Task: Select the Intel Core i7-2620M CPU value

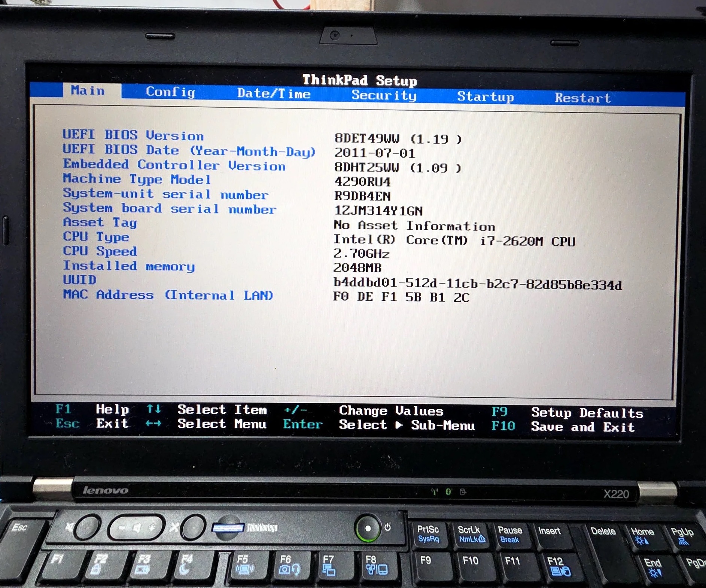Action: [454, 241]
